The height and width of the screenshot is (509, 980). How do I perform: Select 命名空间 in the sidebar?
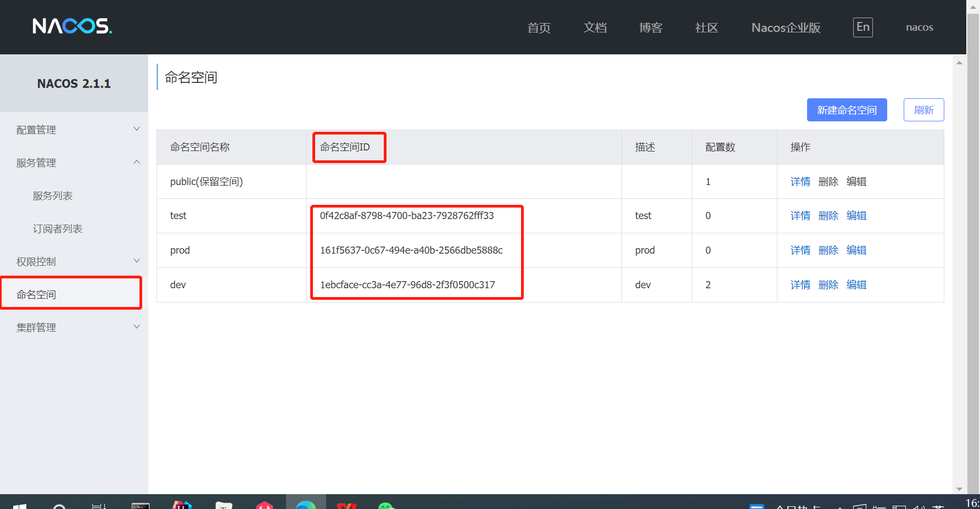[x=36, y=295]
